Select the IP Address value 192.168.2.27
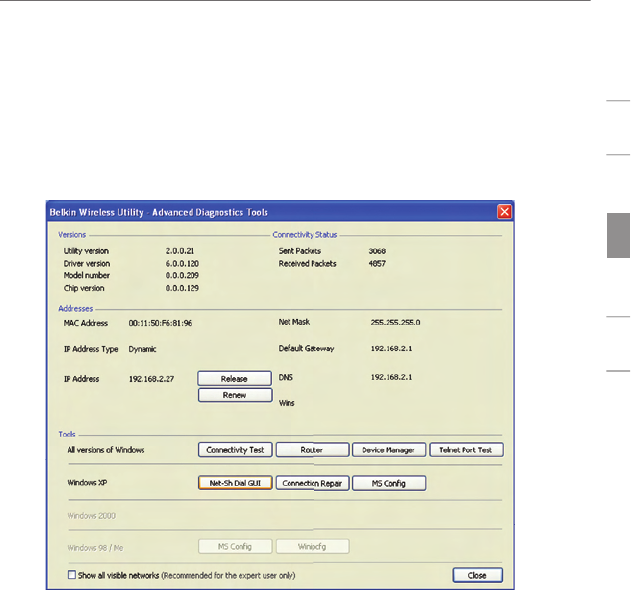This screenshot has width=631, height=590. (151, 379)
